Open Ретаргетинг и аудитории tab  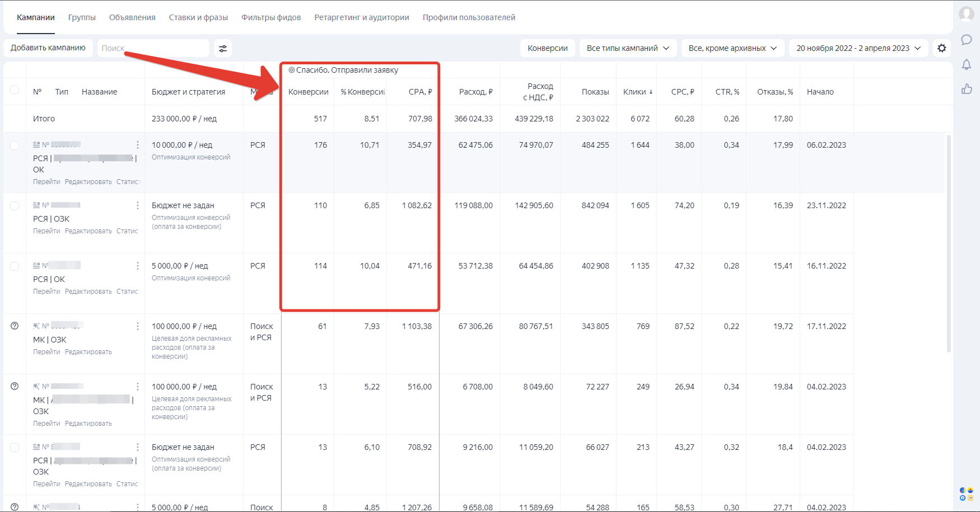click(362, 17)
